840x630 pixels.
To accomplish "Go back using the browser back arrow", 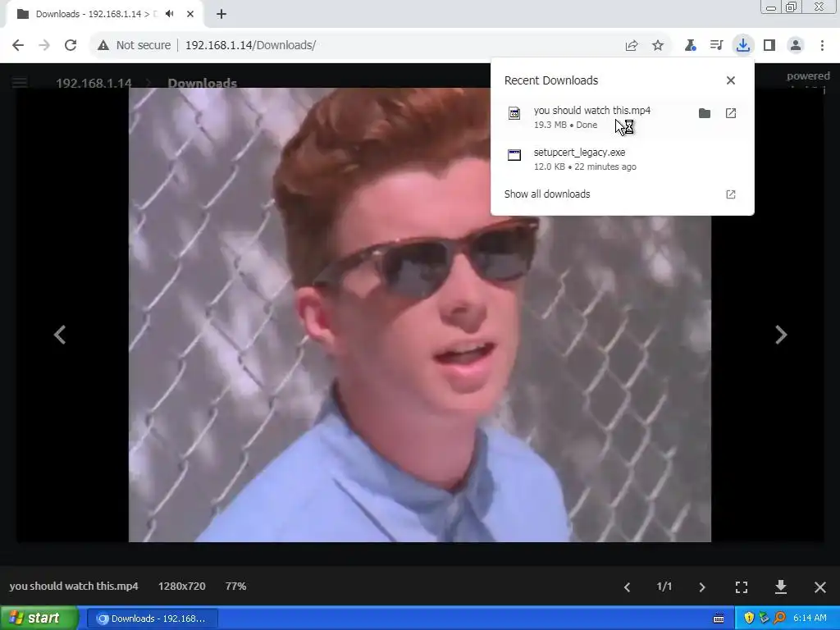I will coord(18,45).
